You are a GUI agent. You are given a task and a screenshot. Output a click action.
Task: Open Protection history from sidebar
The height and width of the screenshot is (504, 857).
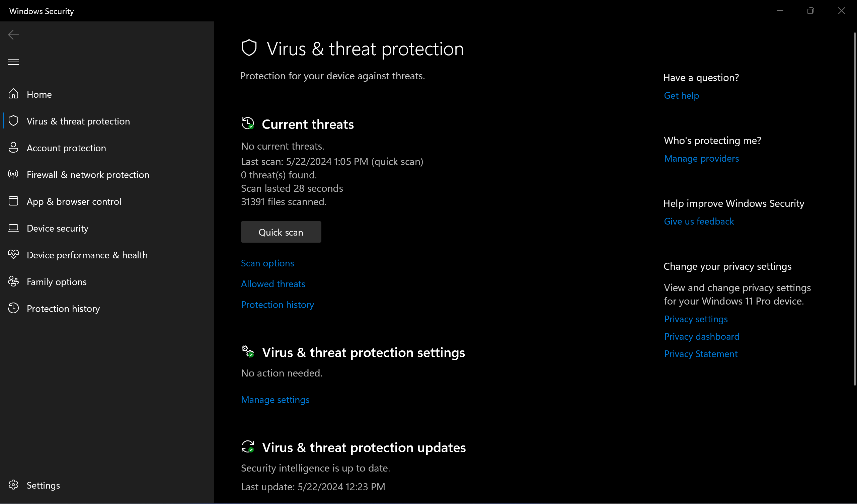63,309
